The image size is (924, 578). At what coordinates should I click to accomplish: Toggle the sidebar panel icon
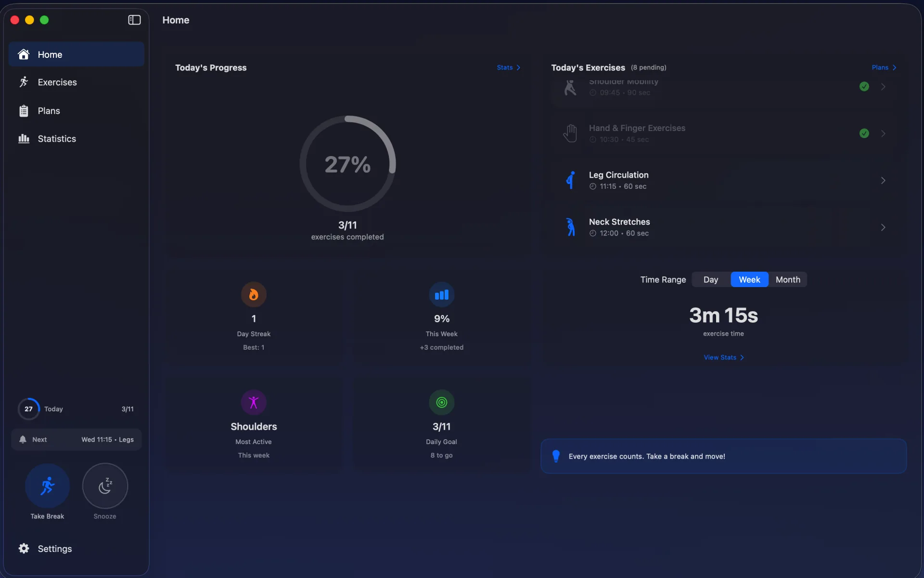point(134,20)
